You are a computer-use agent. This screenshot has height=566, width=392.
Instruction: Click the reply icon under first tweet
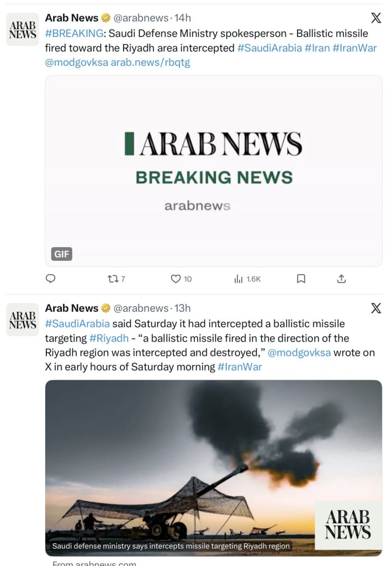(x=50, y=279)
